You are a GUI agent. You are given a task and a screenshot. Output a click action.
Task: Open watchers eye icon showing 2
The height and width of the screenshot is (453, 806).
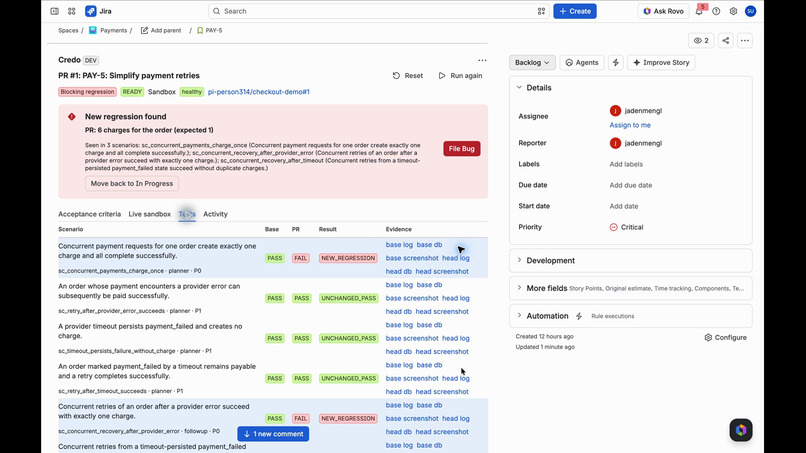701,41
